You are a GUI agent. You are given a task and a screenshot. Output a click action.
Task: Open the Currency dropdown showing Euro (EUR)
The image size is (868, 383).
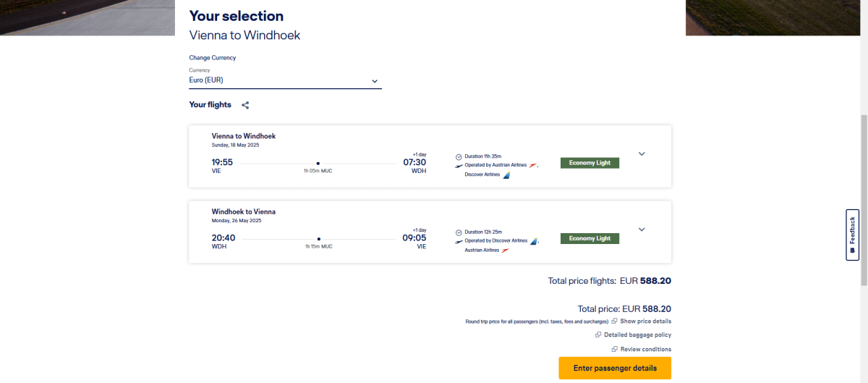pos(285,80)
